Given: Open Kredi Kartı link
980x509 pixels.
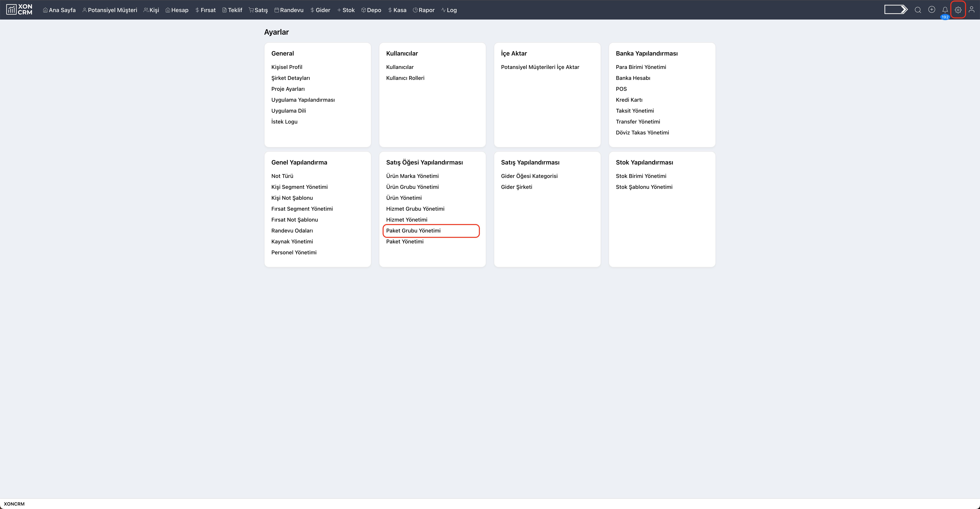Looking at the screenshot, I should click(629, 100).
